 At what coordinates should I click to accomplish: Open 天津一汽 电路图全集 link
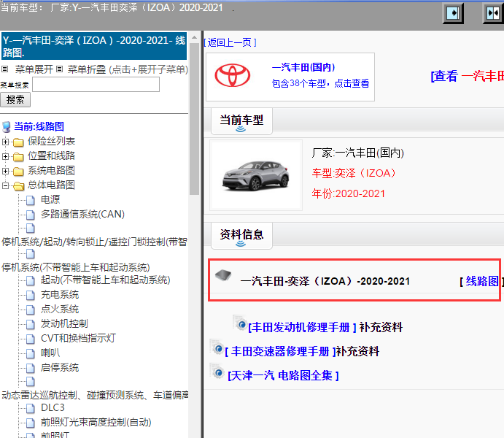283,376
